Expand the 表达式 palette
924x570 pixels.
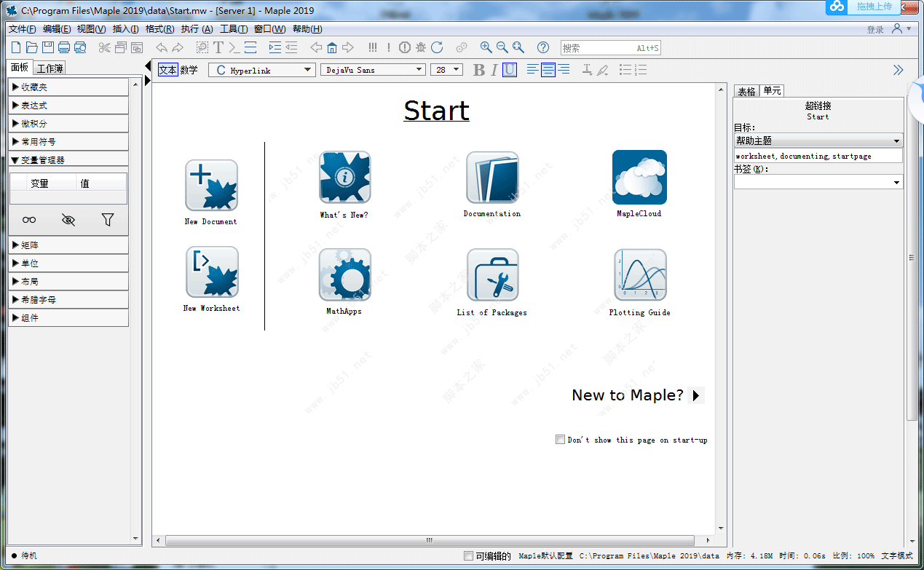68,106
